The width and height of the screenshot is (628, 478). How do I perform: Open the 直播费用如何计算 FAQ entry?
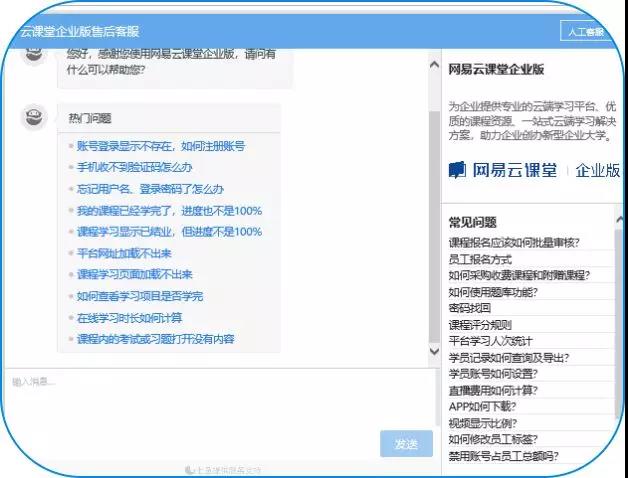click(493, 390)
